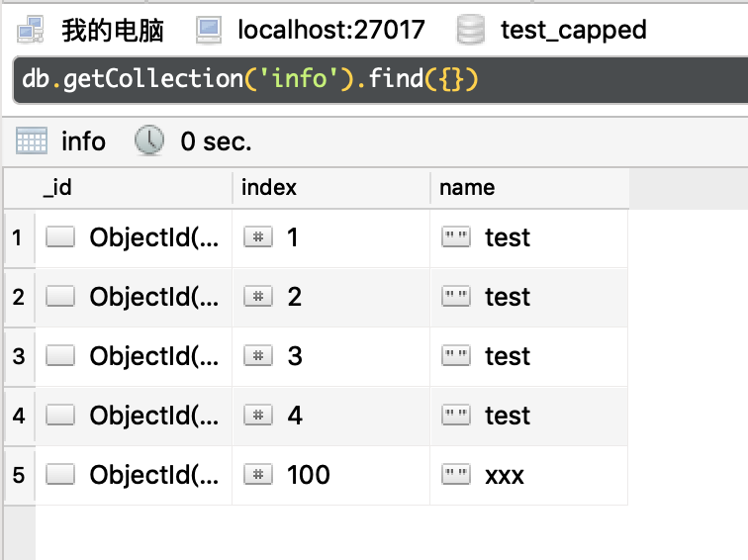Click the string type icon in row 2
The image size is (748, 560).
(x=456, y=296)
